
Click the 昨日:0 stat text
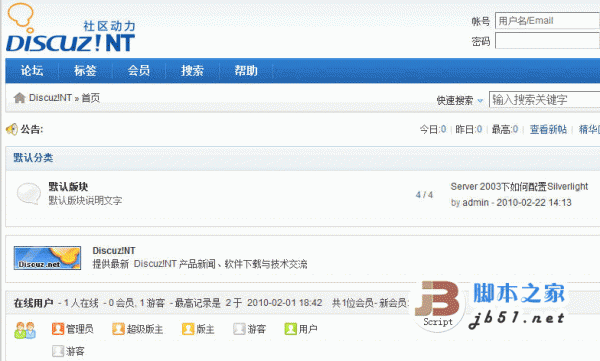pos(469,129)
